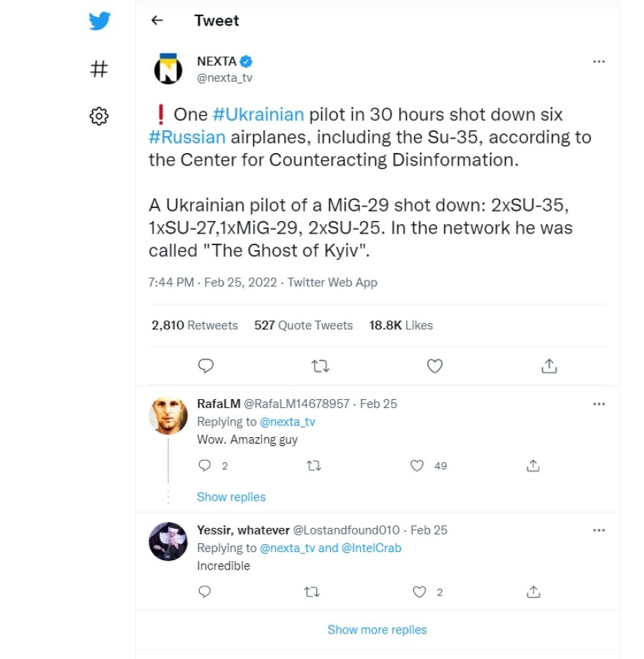Open more options on NEXTA tweet

[x=599, y=62]
